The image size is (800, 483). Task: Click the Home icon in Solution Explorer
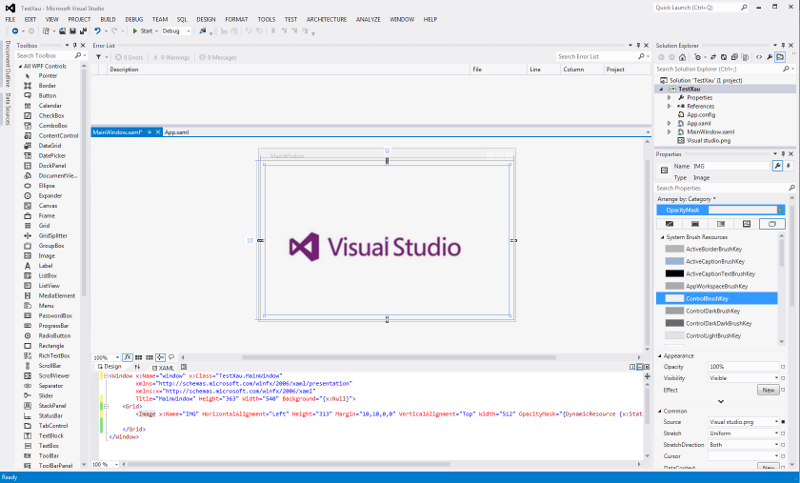pos(683,57)
